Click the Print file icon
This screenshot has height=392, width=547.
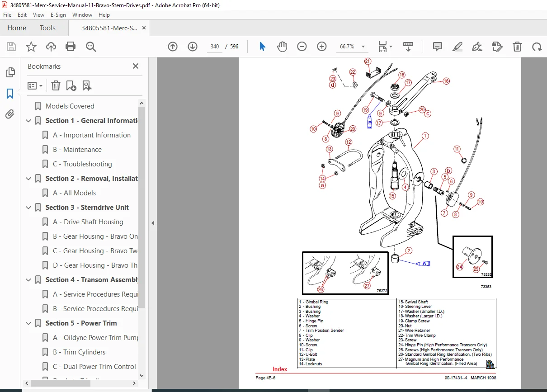pos(71,47)
